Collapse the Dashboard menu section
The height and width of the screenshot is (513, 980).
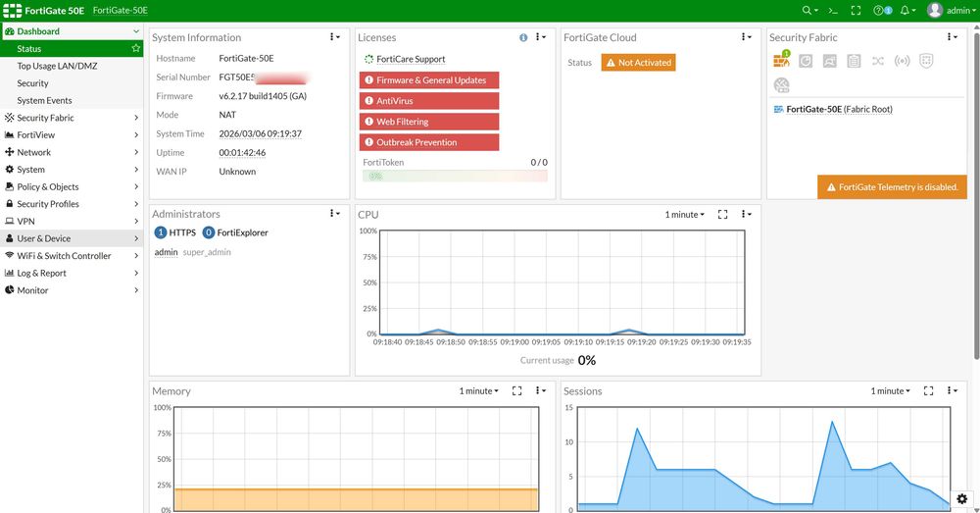(72, 31)
